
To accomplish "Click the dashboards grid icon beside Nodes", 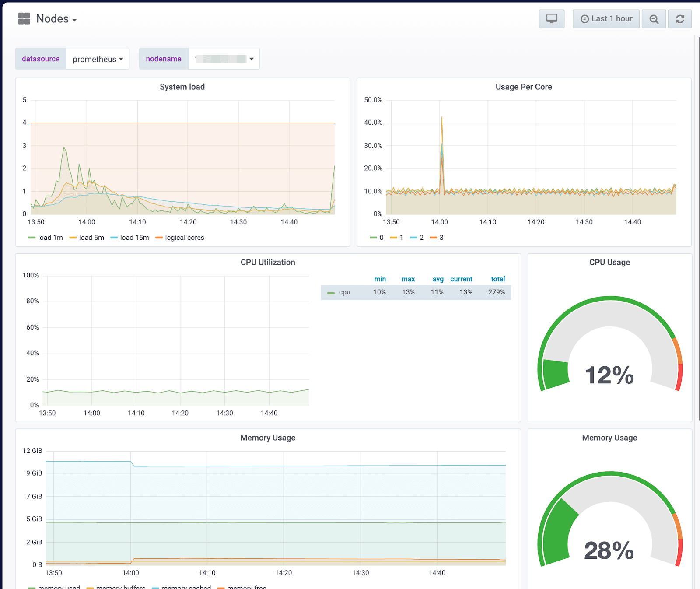I will tap(24, 18).
